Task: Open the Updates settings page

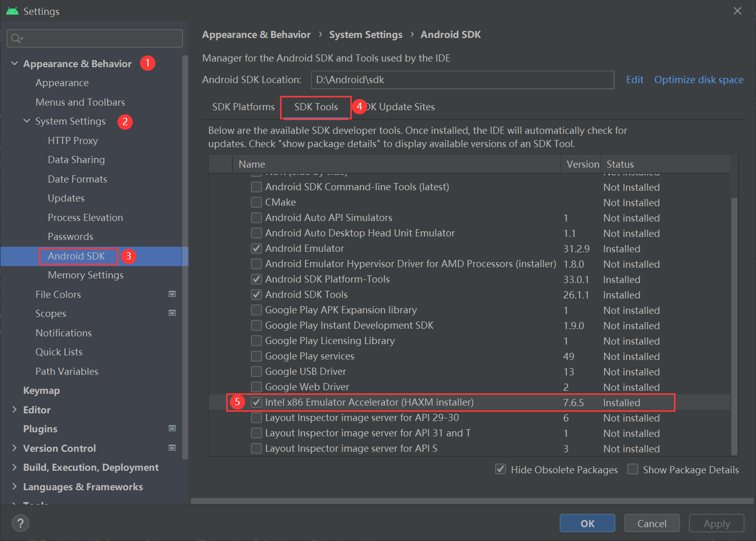Action: coord(66,198)
